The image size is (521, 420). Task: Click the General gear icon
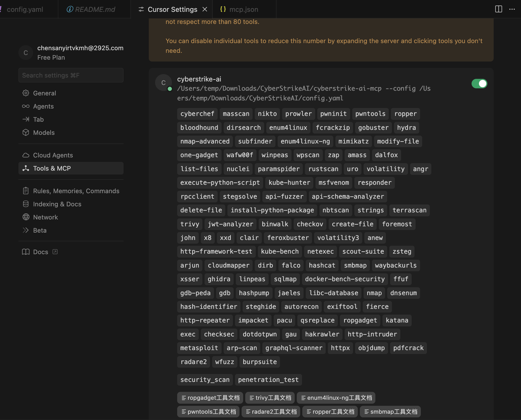click(x=26, y=93)
